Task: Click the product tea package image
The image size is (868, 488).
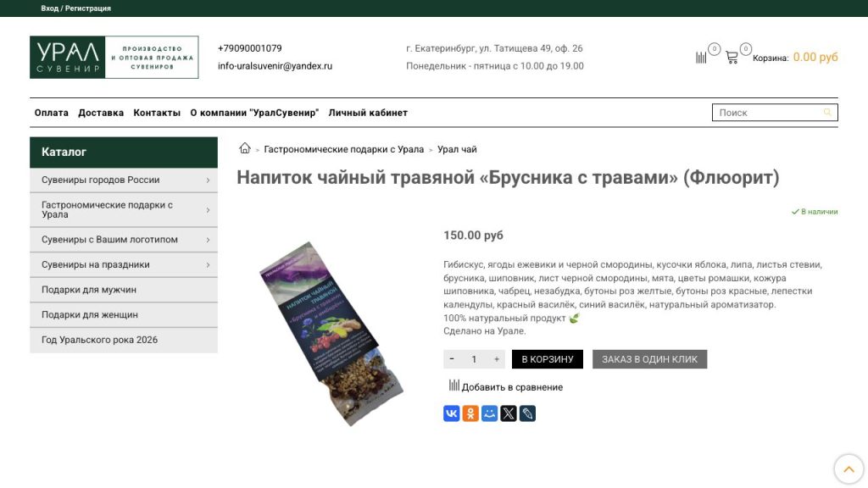Action: coord(331,333)
